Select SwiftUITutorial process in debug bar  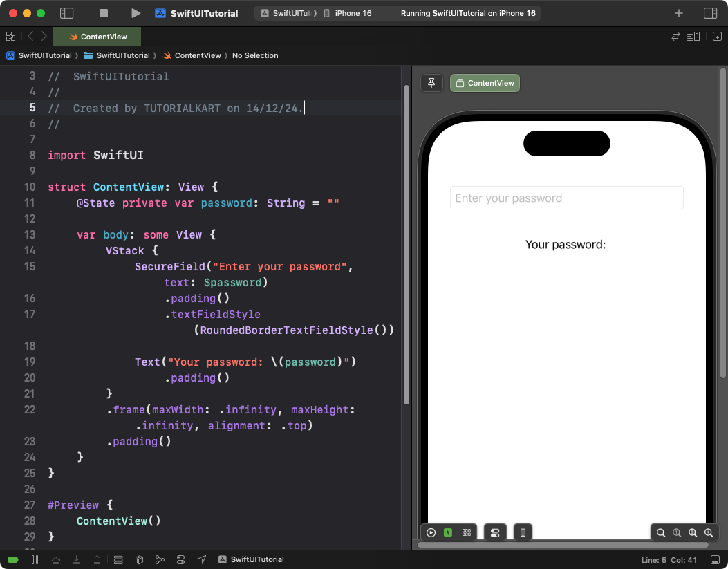[x=251, y=559]
